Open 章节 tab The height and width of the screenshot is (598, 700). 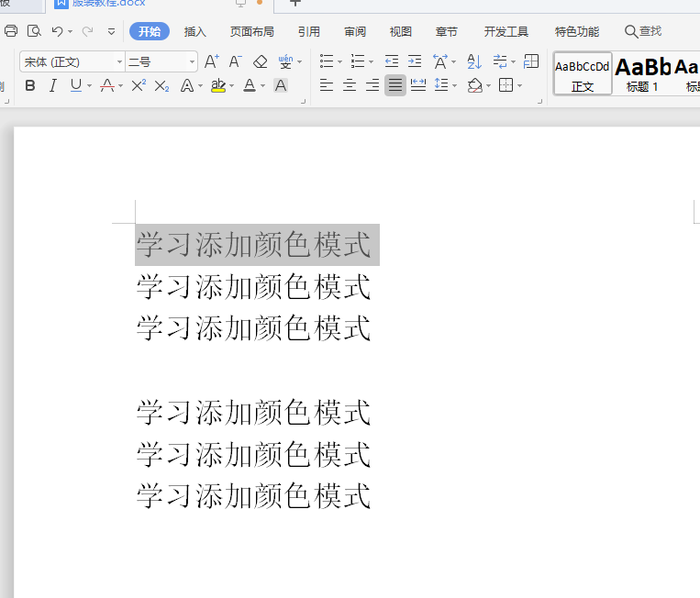coord(447,32)
